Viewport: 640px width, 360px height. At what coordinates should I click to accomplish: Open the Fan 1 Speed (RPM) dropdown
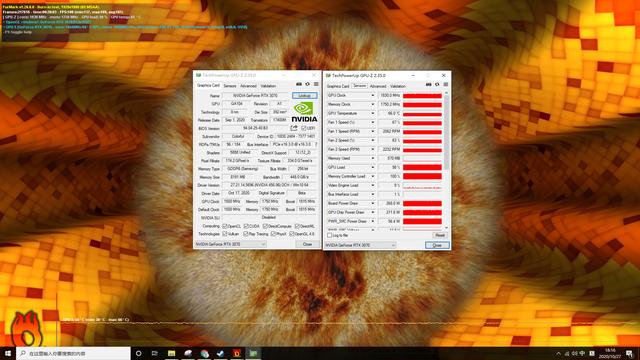coord(373,131)
